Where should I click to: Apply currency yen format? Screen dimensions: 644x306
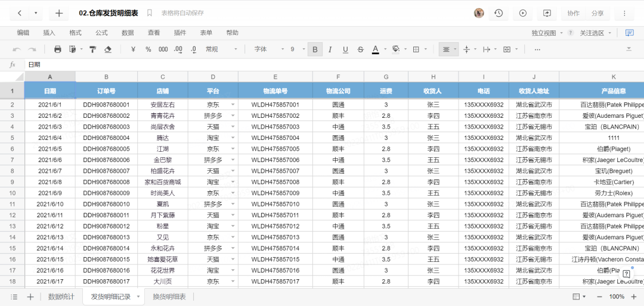click(133, 49)
